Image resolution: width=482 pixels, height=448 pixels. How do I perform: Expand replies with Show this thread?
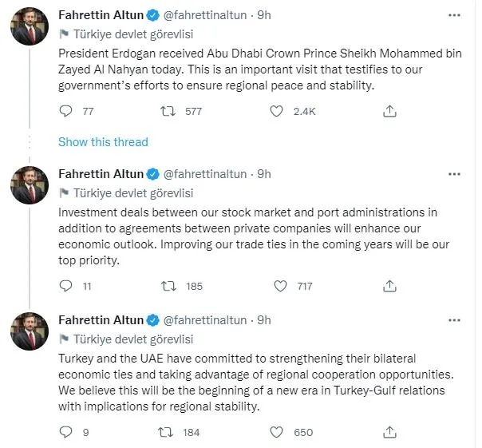[103, 142]
